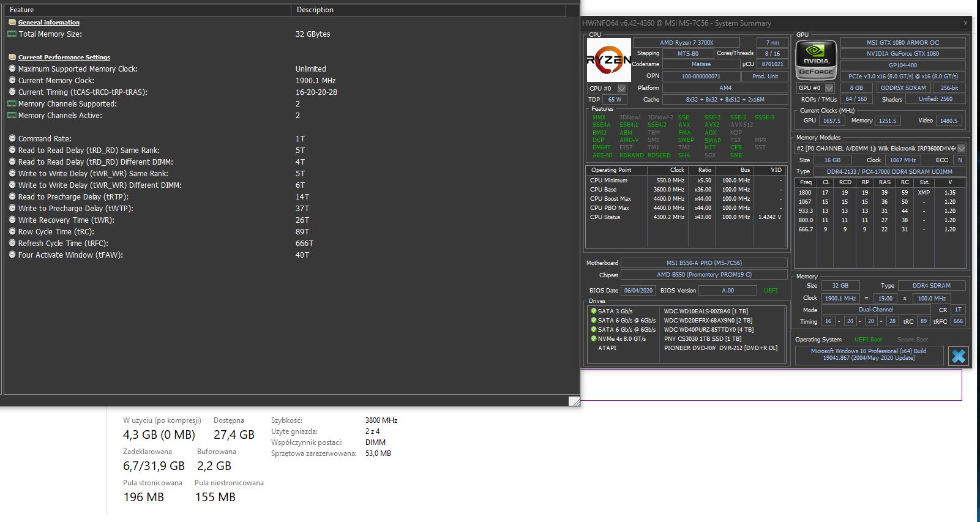Click the AMD B550 chipset field
The image size is (980, 522).
point(704,275)
